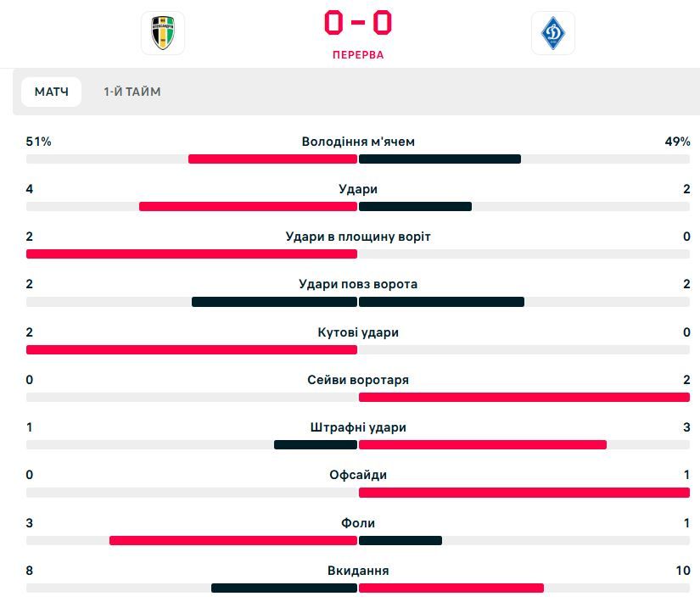Click the Удари в площину воріт label

pos(358,237)
